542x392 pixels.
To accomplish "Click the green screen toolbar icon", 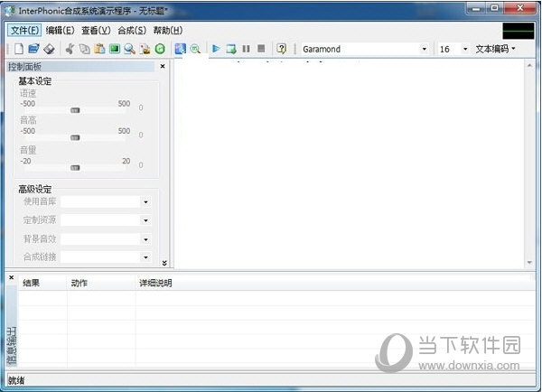I will pyautogui.click(x=115, y=49).
